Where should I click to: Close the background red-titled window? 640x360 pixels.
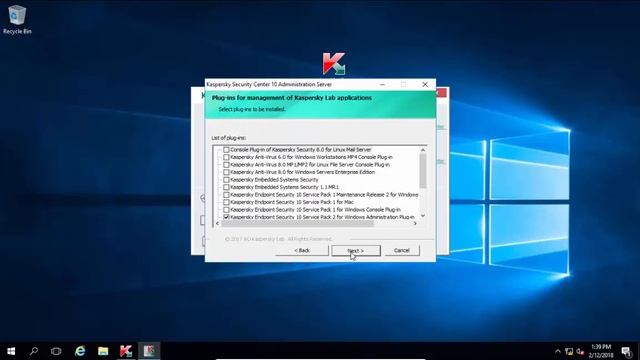(441, 93)
